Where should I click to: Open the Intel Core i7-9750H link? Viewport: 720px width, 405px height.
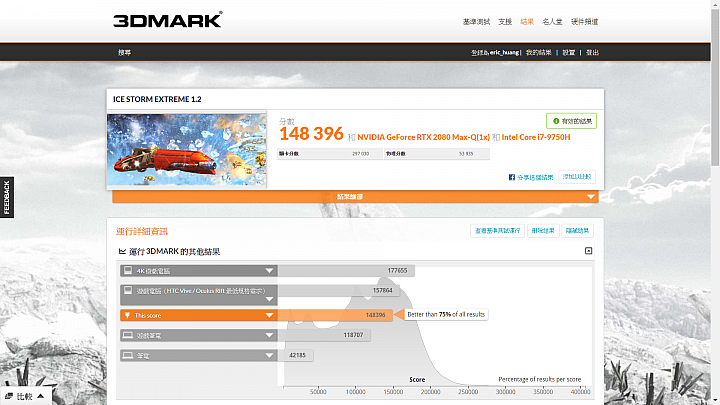pyautogui.click(x=536, y=137)
